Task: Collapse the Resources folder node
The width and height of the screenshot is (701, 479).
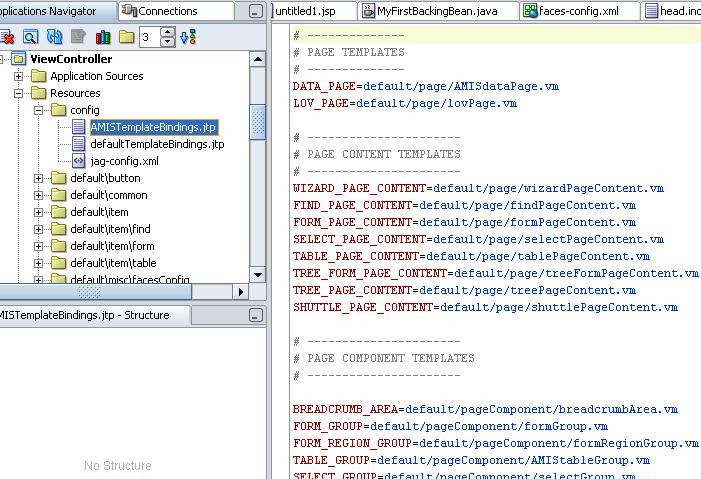Action: click(19, 93)
